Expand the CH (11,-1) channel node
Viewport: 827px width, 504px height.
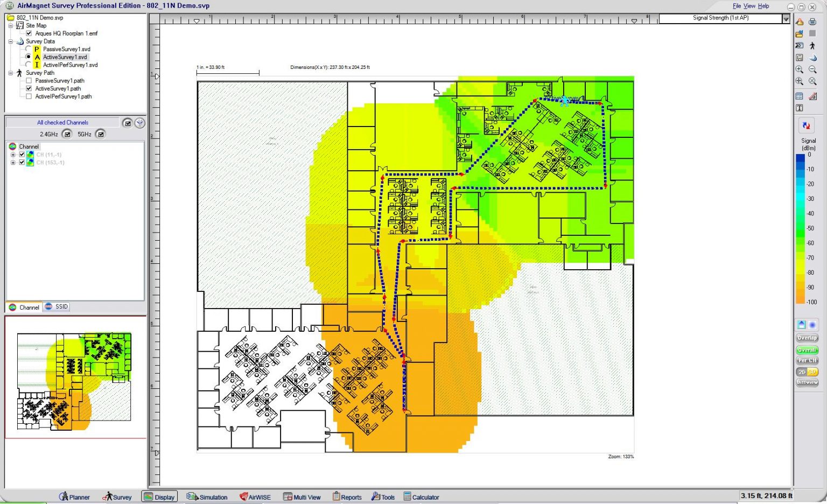coord(13,155)
